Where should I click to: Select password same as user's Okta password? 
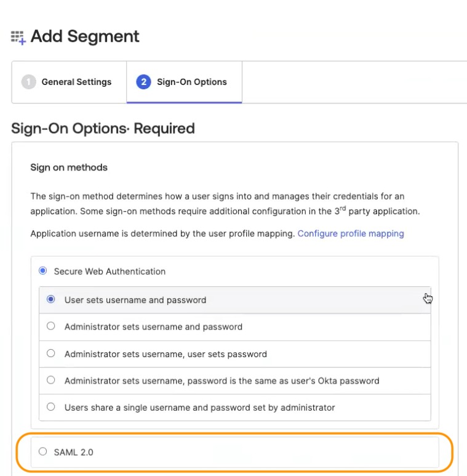point(51,381)
